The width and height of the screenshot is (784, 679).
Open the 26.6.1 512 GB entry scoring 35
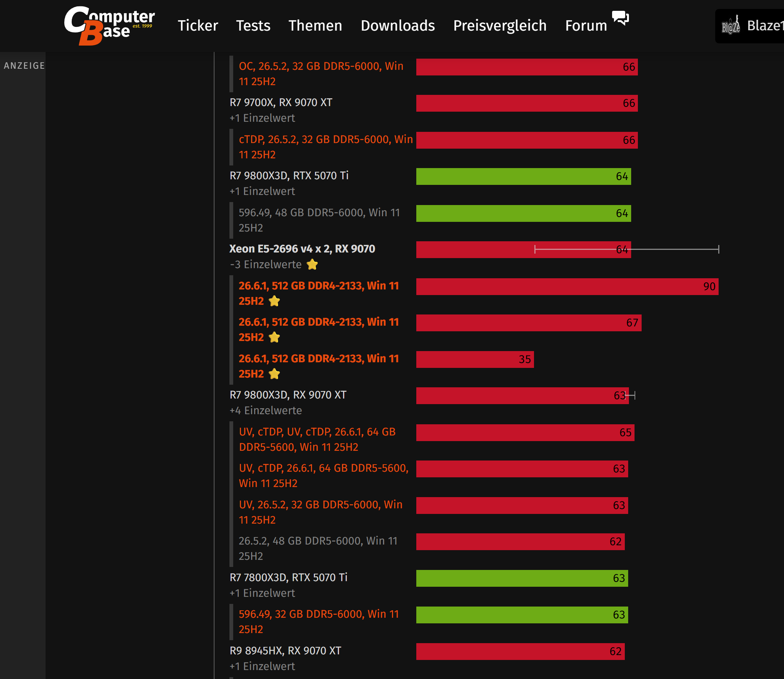click(x=319, y=366)
